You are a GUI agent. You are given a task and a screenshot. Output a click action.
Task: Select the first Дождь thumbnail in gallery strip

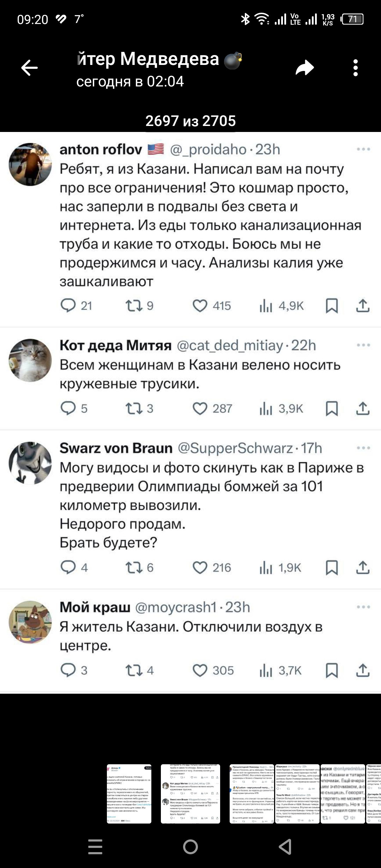coord(129,794)
